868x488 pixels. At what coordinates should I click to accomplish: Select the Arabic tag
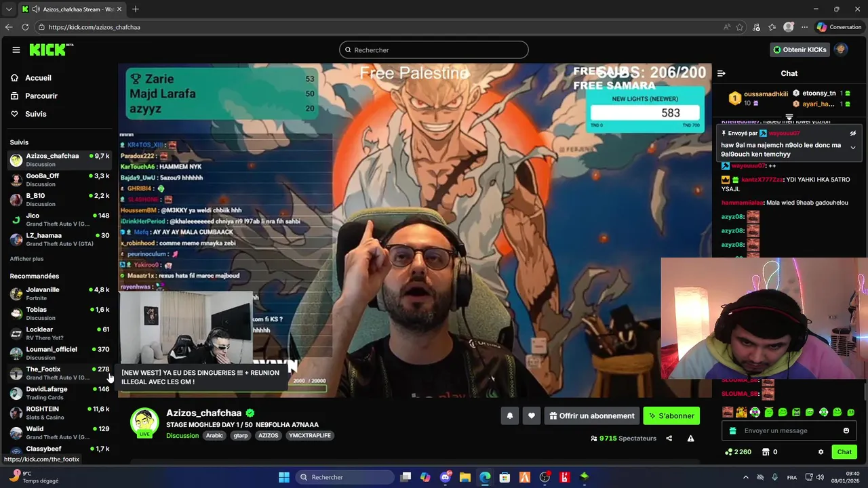[x=214, y=436]
